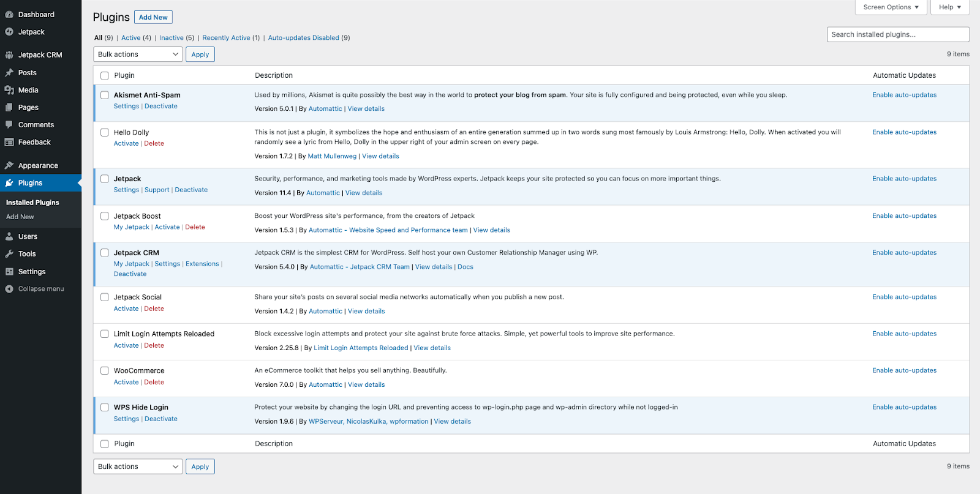Open Jetpack CRM Extensions link

pyautogui.click(x=202, y=264)
